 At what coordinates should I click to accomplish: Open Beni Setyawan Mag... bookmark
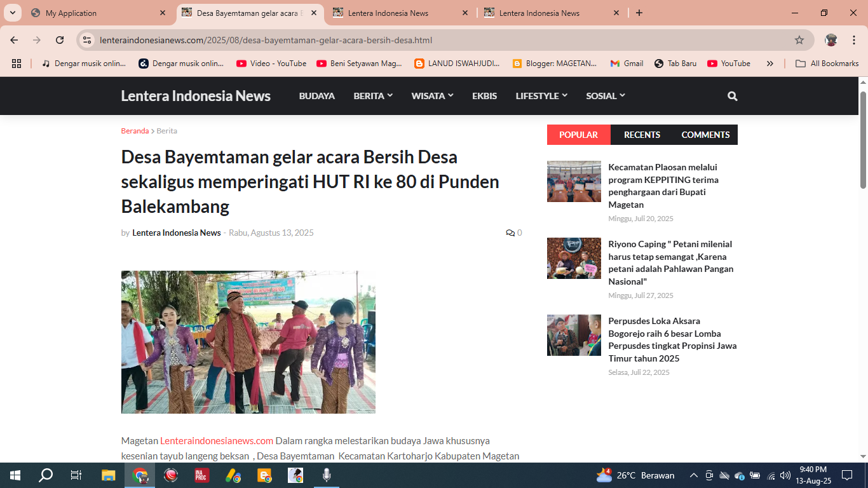coord(360,64)
